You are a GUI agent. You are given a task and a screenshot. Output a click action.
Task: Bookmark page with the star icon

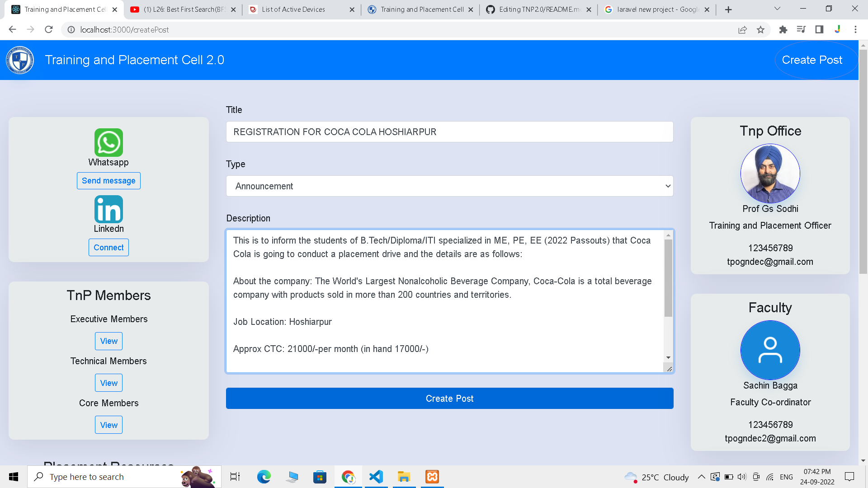[760, 30]
